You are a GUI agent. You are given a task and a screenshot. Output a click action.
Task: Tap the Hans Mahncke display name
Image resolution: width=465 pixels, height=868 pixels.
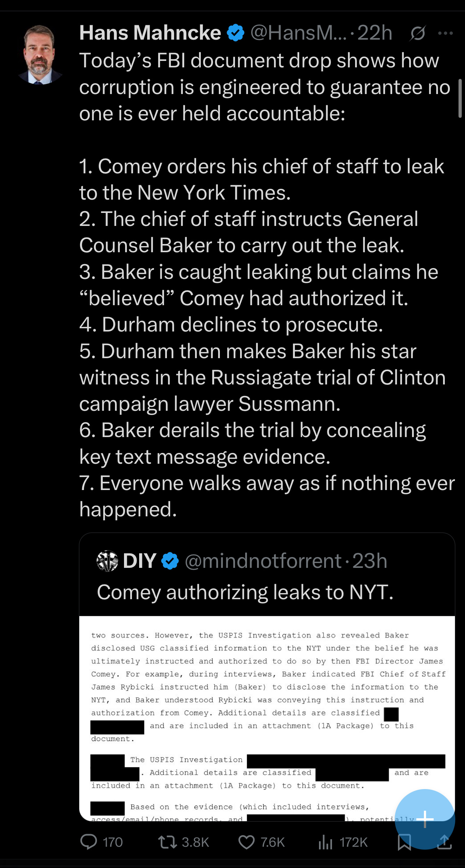pyautogui.click(x=150, y=33)
